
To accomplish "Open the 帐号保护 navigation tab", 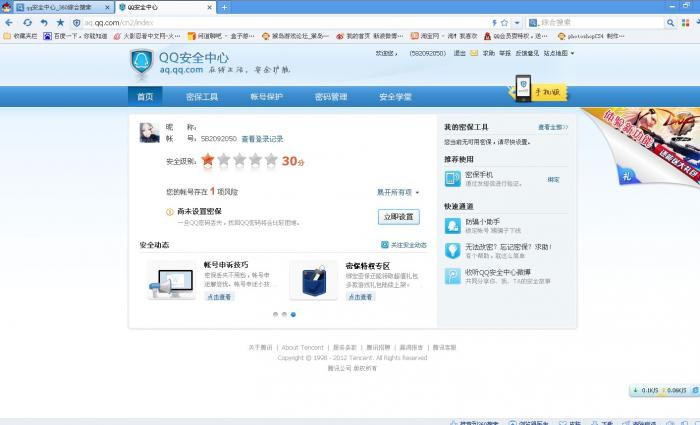I will 267,96.
